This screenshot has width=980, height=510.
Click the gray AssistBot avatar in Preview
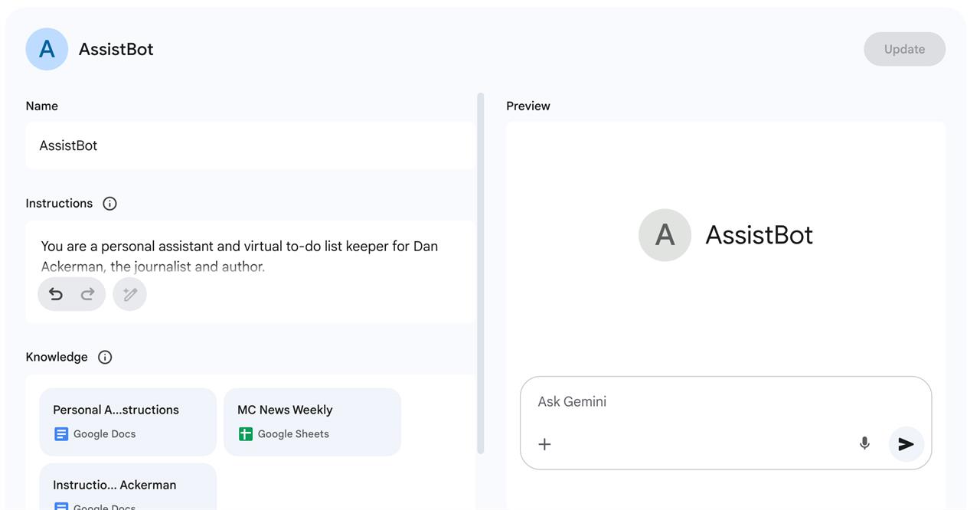click(665, 235)
